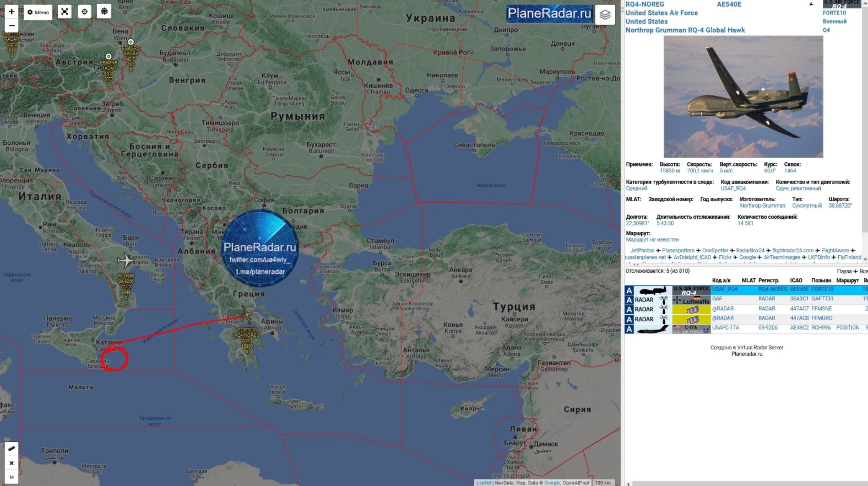Open the OpenAIP.net attribution link
The height and width of the screenshot is (486, 868).
(576, 483)
